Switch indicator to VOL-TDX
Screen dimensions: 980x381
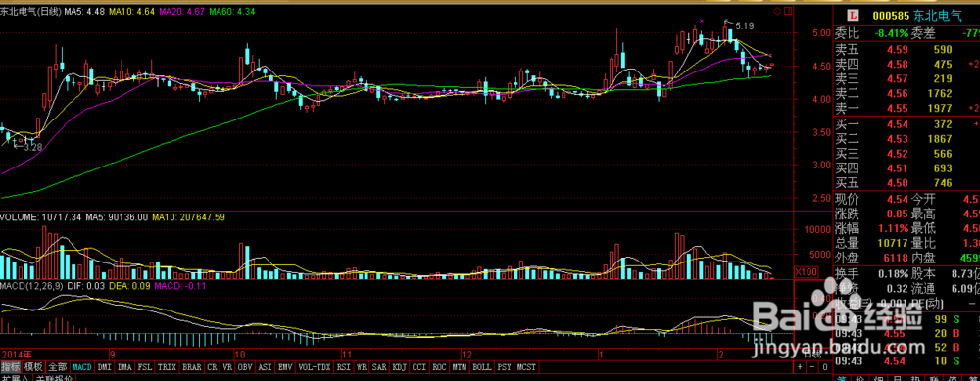pos(315,367)
